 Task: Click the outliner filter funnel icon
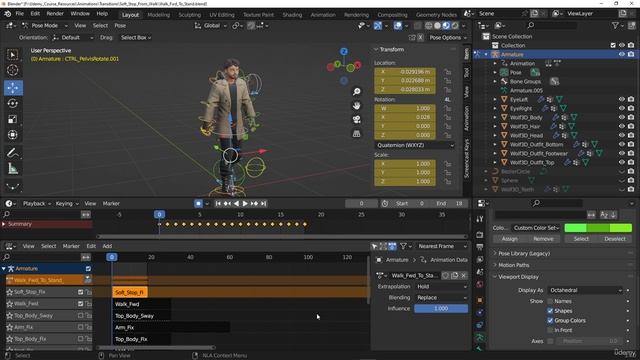pyautogui.click(x=615, y=25)
